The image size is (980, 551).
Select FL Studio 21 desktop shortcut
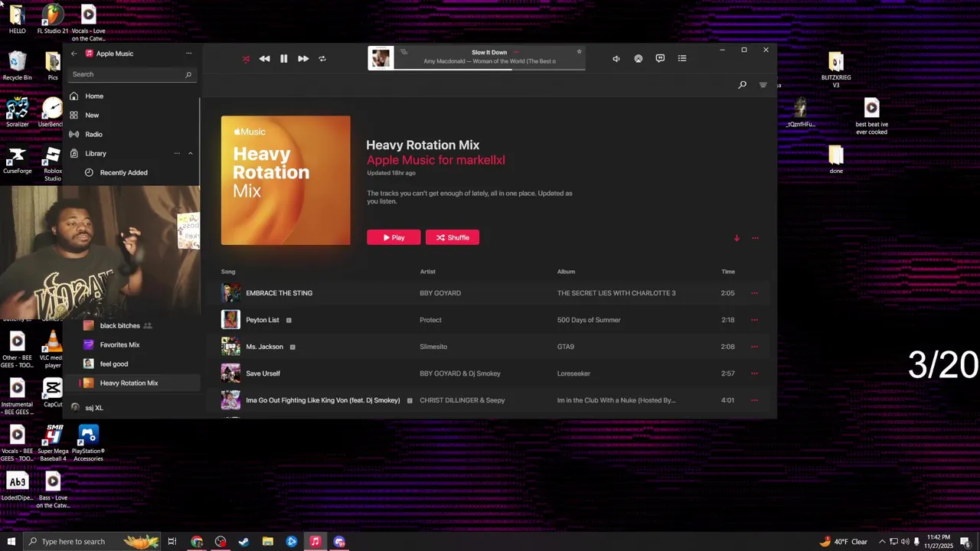52,21
